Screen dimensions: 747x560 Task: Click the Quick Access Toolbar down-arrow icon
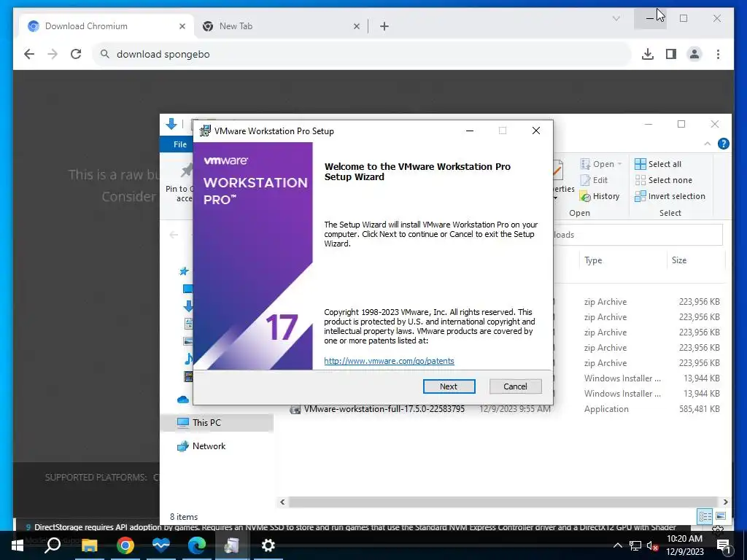pyautogui.click(x=171, y=124)
